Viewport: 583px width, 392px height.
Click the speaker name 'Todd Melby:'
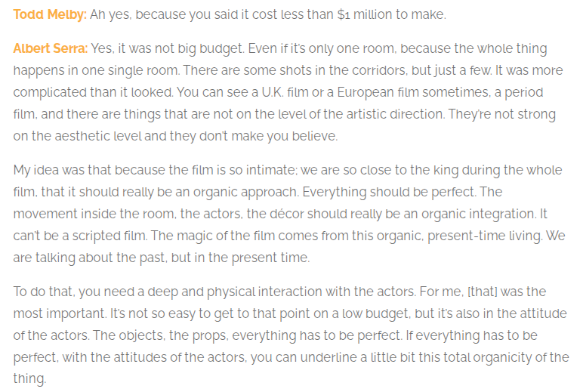click(x=50, y=14)
